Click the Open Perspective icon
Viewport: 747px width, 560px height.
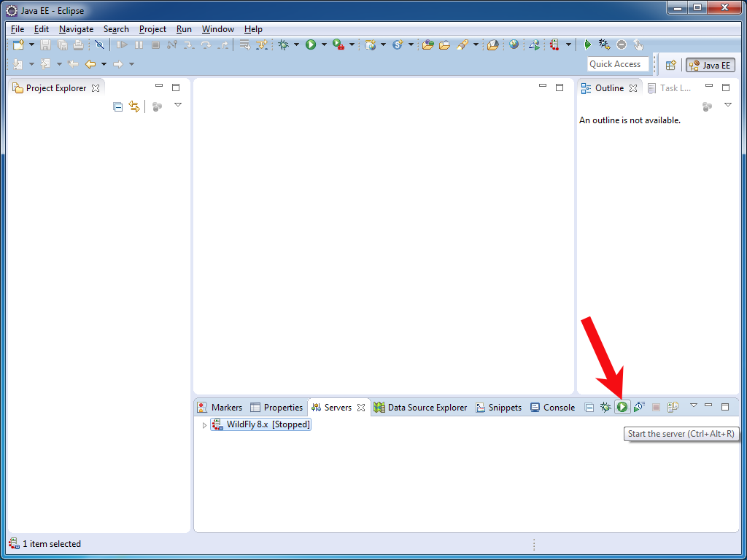(671, 65)
